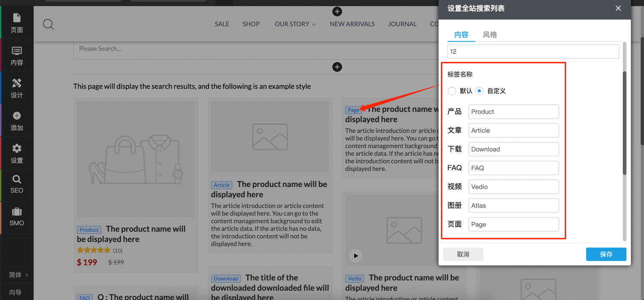The width and height of the screenshot is (644, 300).
Task: Expand the 简体 language switcher
Action: 18,275
